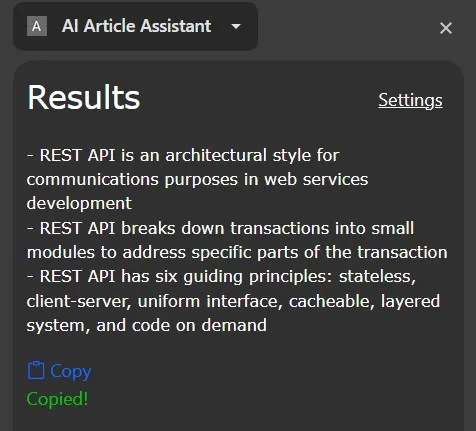The image size is (476, 431).
Task: Click the gray 'A' avatar icon
Action: [37, 26]
